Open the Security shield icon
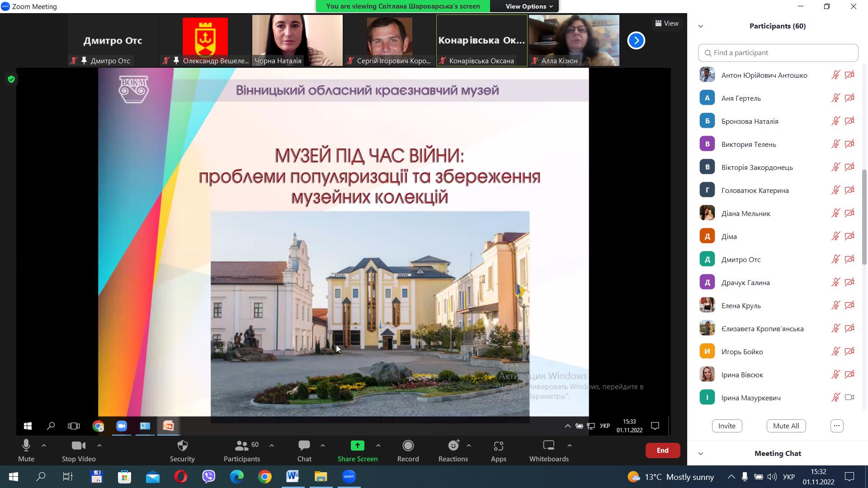The width and height of the screenshot is (868, 488). point(182,446)
